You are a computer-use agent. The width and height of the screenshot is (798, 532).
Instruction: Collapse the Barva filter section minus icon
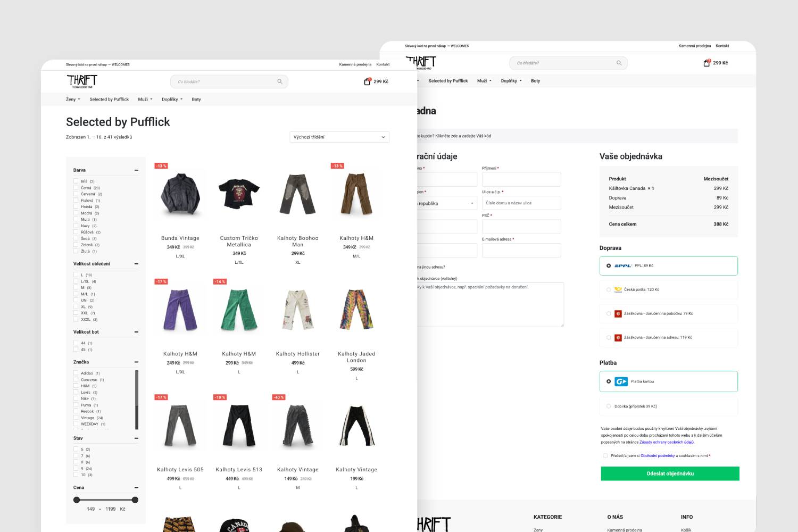pos(136,170)
